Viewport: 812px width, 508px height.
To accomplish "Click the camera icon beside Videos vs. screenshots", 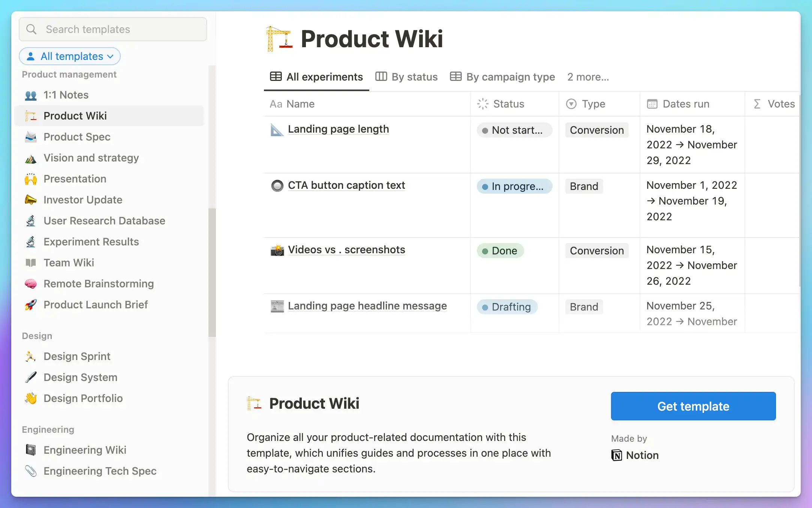I will (x=277, y=250).
